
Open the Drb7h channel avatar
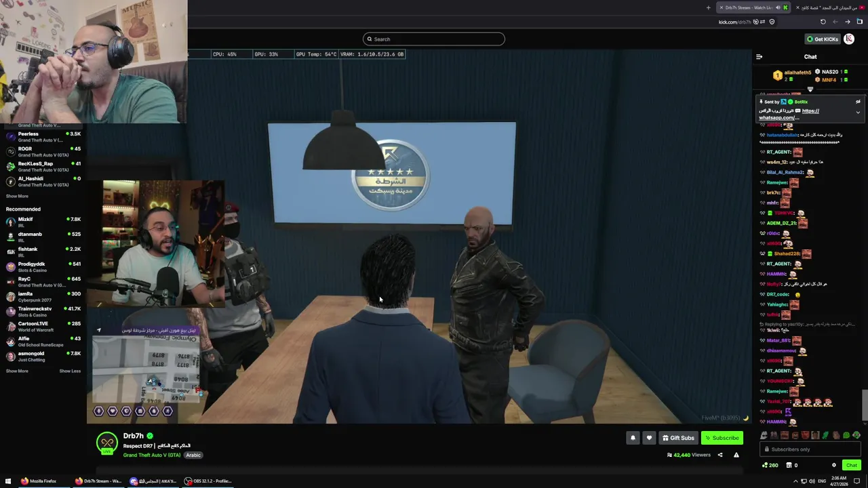click(x=107, y=443)
